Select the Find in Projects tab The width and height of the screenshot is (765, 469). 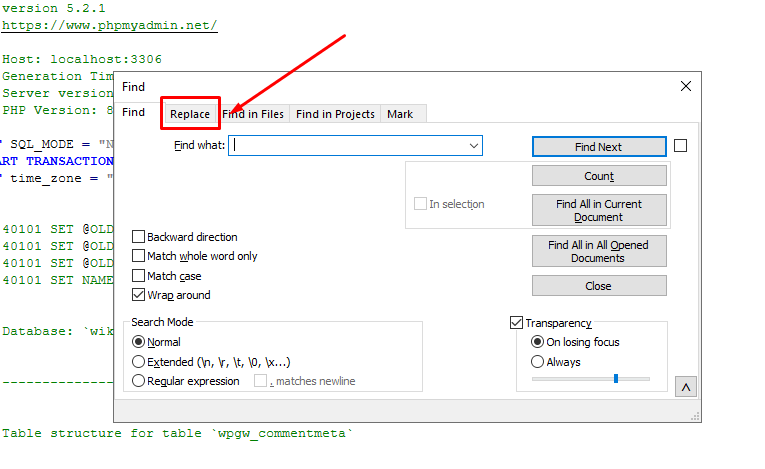[334, 114]
